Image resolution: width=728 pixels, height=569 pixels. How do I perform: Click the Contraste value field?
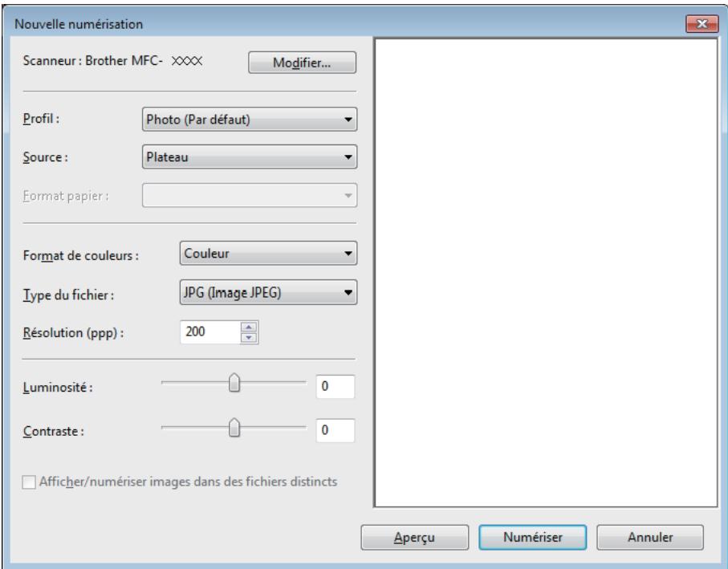(336, 430)
